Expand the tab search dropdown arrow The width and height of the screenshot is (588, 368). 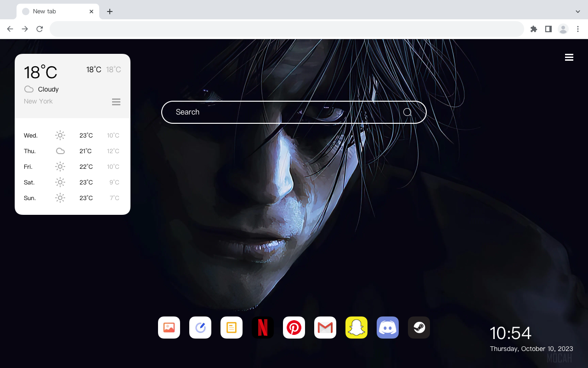pyautogui.click(x=578, y=11)
